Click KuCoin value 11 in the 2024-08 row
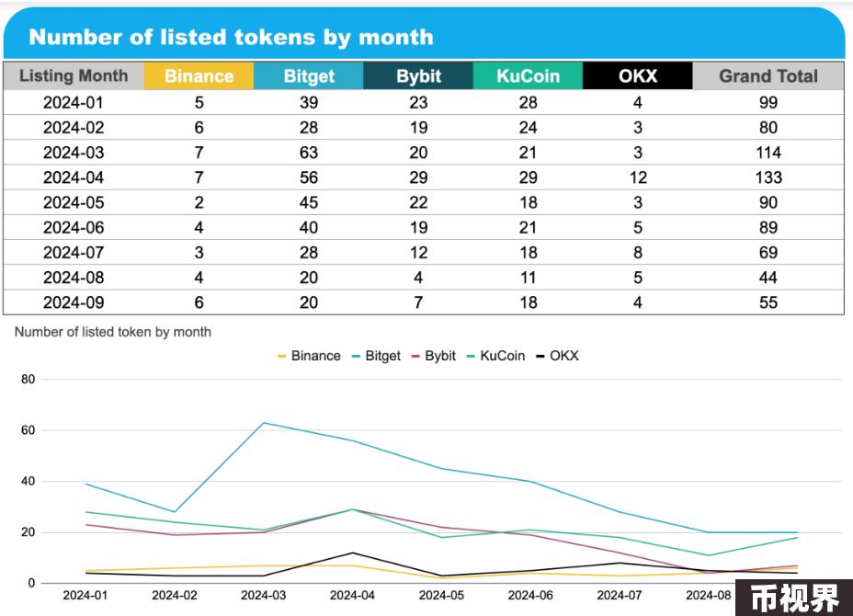Screen dimensions: 853x616 coord(529,278)
